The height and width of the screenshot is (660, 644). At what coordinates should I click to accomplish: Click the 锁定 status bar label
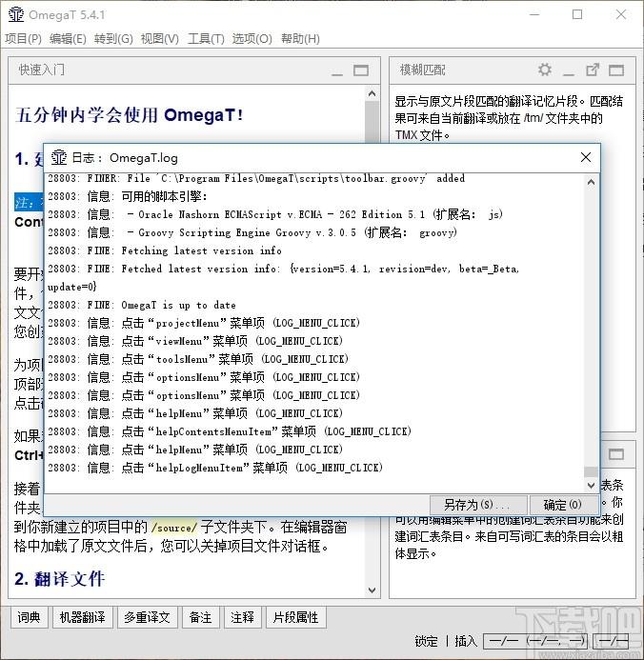[x=426, y=641]
